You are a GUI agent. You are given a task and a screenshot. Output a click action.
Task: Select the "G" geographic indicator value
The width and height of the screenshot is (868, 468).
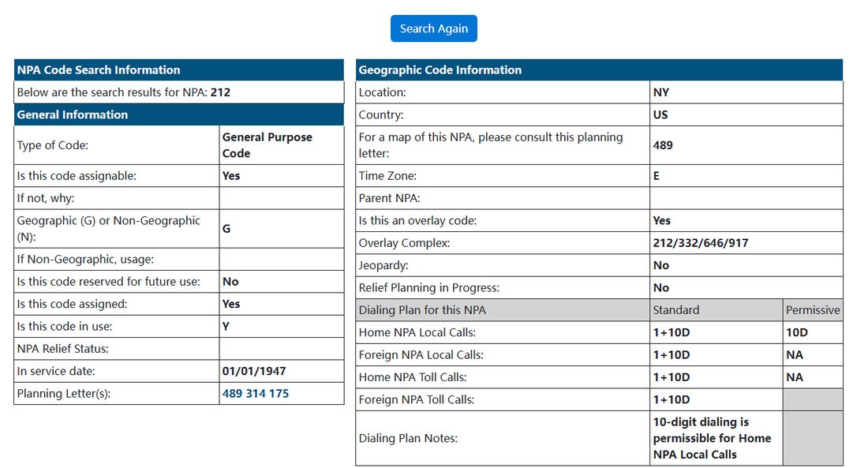click(x=226, y=228)
